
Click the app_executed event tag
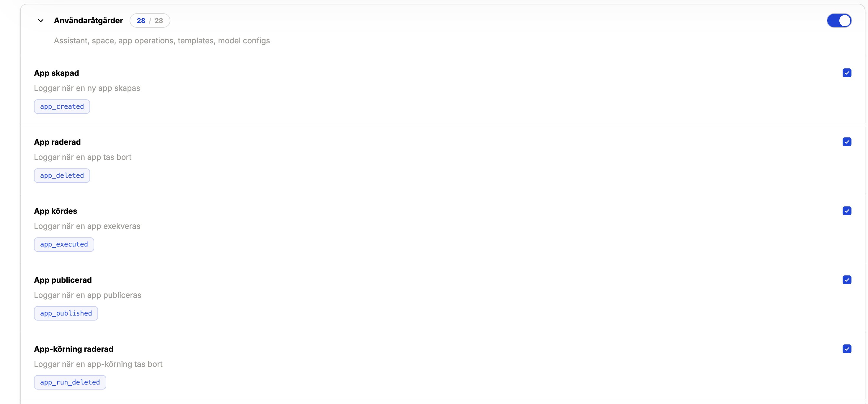click(64, 244)
